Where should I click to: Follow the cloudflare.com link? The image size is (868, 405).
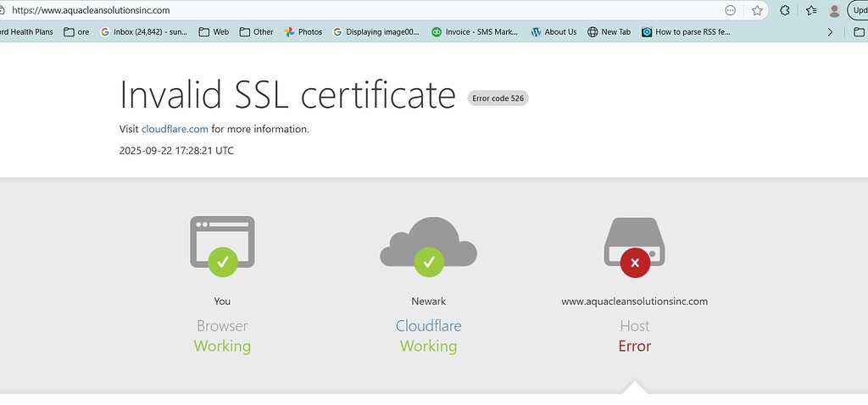(x=175, y=129)
